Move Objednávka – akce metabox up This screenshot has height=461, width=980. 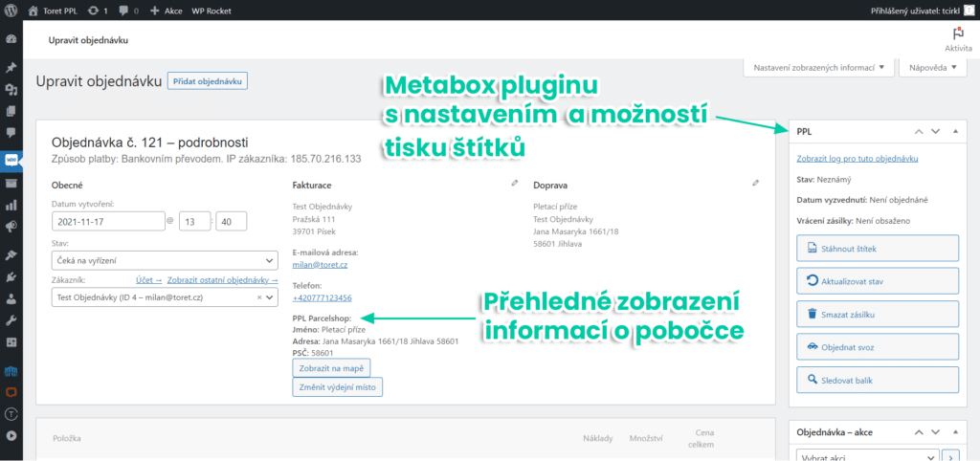point(918,432)
